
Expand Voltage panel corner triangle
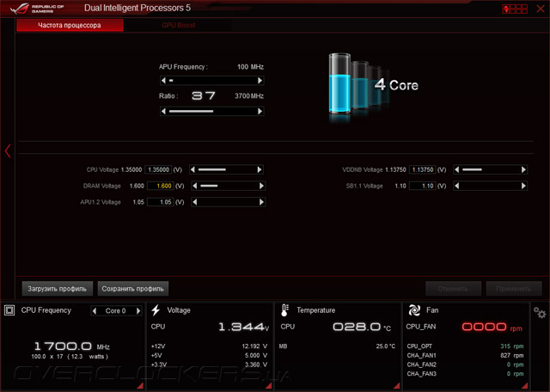pyautogui.click(x=269, y=385)
